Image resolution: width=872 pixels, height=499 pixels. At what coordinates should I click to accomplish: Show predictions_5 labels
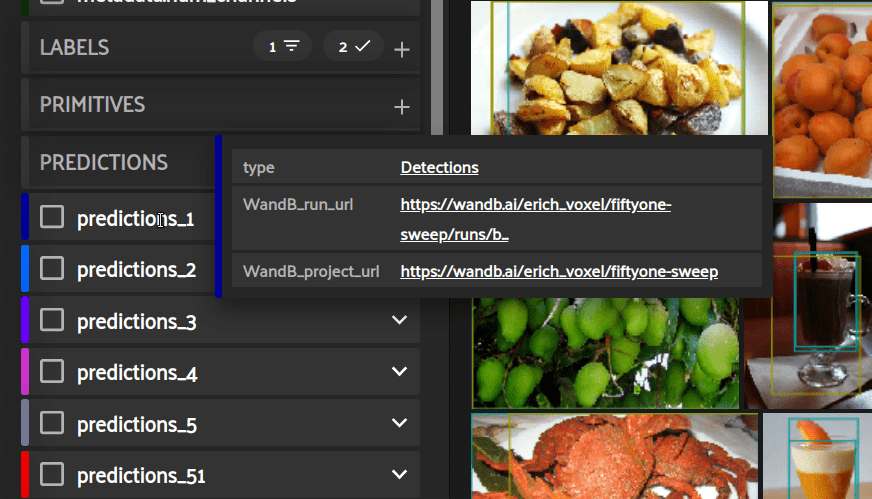[x=52, y=423]
